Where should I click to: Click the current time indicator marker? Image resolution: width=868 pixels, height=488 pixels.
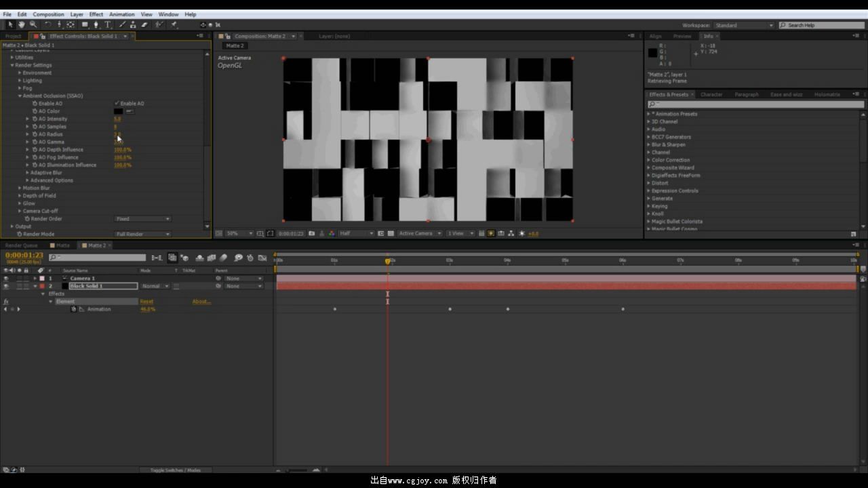[388, 261]
